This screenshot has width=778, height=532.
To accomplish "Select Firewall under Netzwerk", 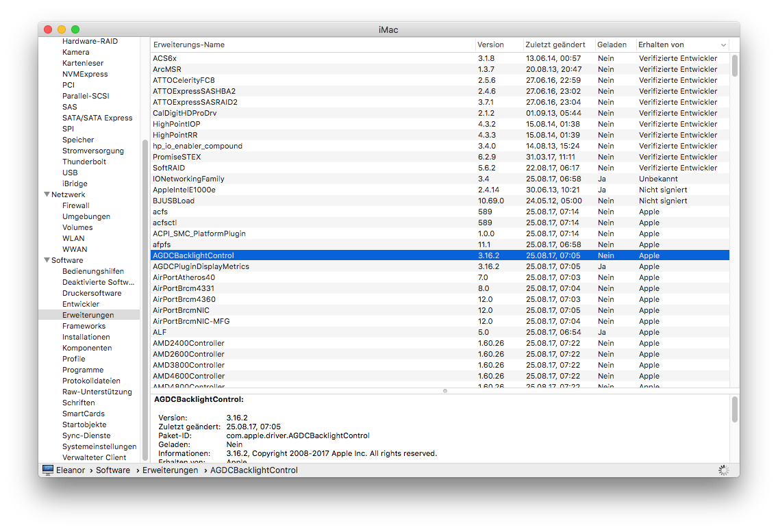I will point(76,205).
